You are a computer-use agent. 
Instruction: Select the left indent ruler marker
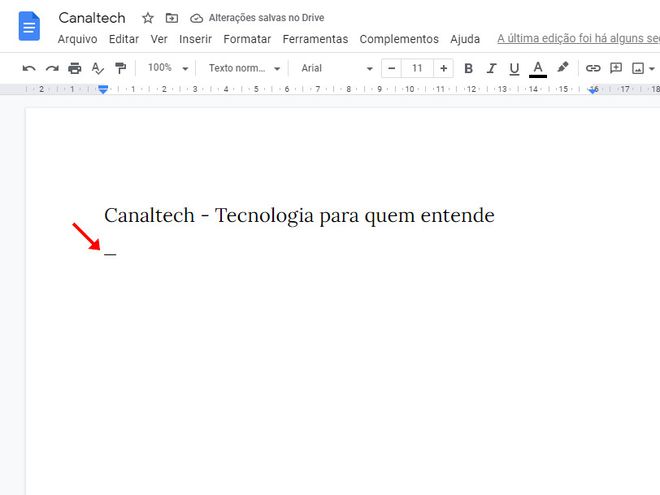103,89
